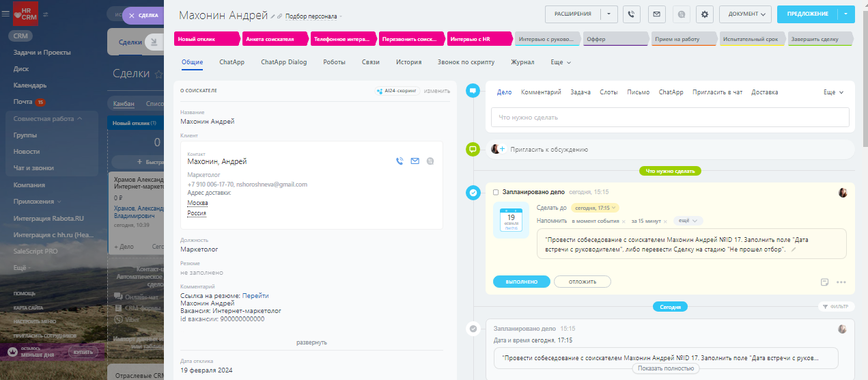Remove the 'за 15 минут' reminder
The width and height of the screenshot is (868, 380).
(x=665, y=221)
